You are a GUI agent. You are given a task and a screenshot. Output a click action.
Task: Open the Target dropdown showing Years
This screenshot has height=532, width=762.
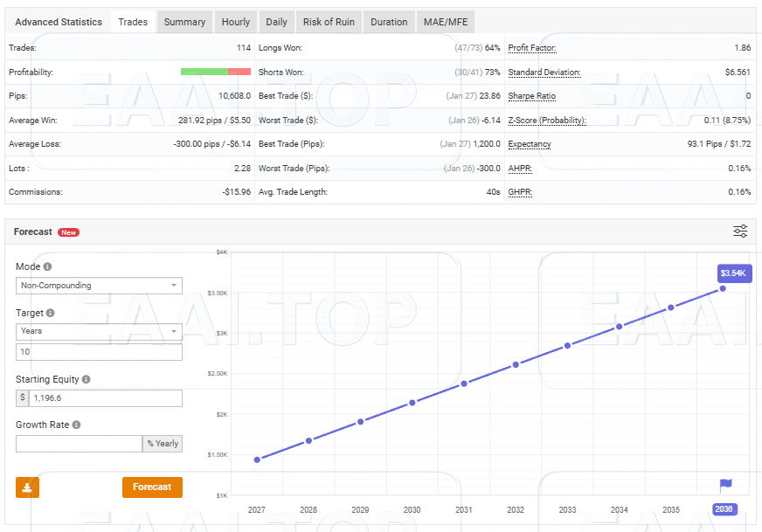(x=99, y=331)
